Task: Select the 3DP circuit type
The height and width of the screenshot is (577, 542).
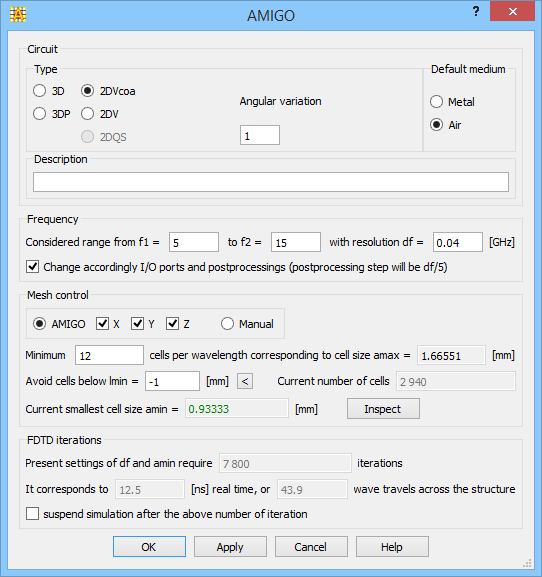Action: (39, 114)
